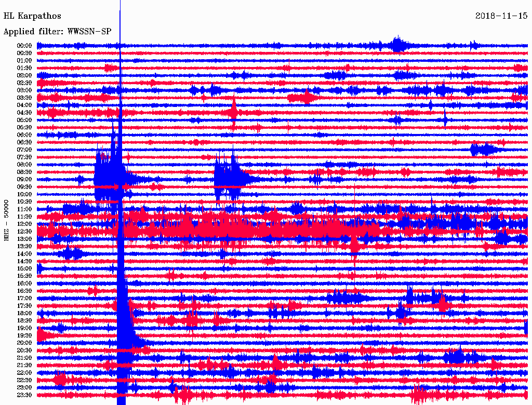
Task: Select the 21:00 time label
Action: coord(24,358)
